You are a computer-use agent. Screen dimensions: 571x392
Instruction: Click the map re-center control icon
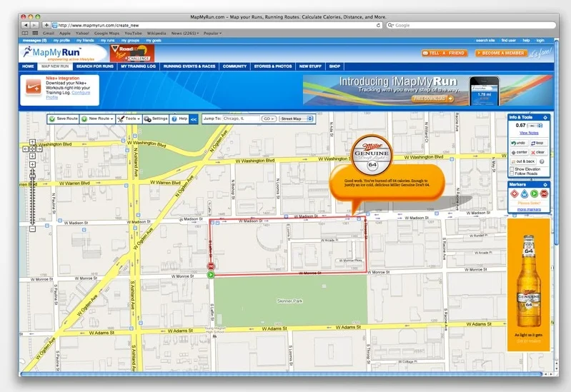point(32,149)
